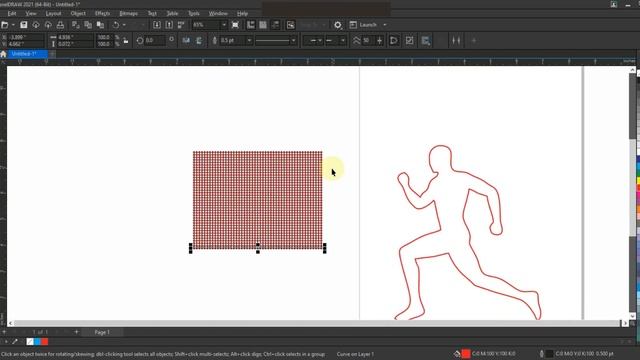This screenshot has width=640, height=360.
Task: Click the red grid pattern object
Action: click(258, 200)
